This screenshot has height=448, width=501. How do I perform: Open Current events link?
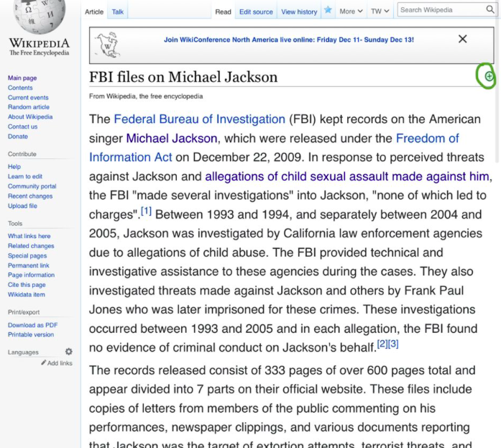pyautogui.click(x=28, y=98)
